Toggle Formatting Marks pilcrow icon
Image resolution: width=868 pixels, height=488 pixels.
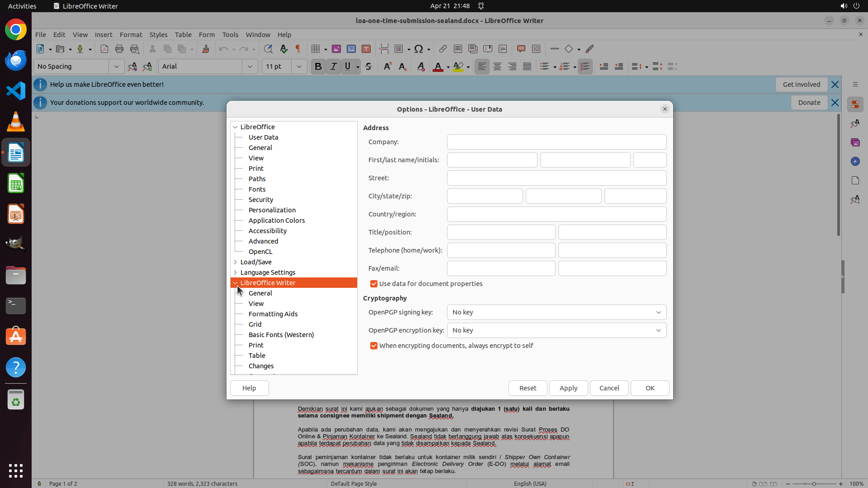tap(298, 49)
